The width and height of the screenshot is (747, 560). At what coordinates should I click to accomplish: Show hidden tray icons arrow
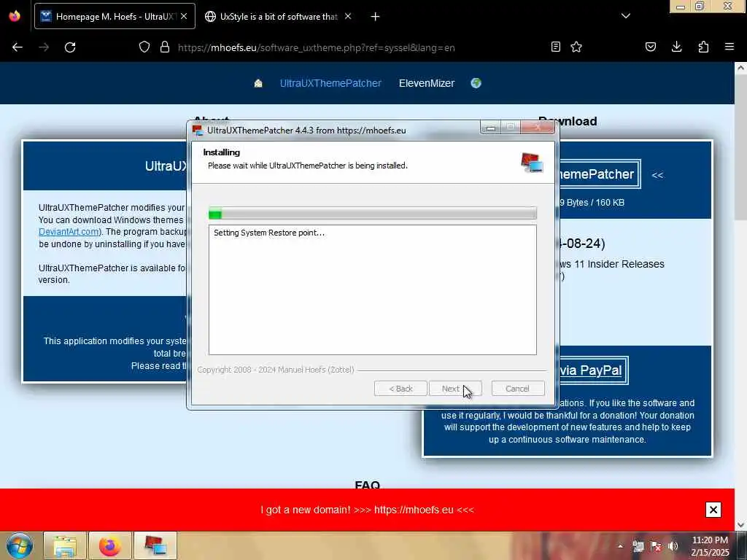[620, 546]
